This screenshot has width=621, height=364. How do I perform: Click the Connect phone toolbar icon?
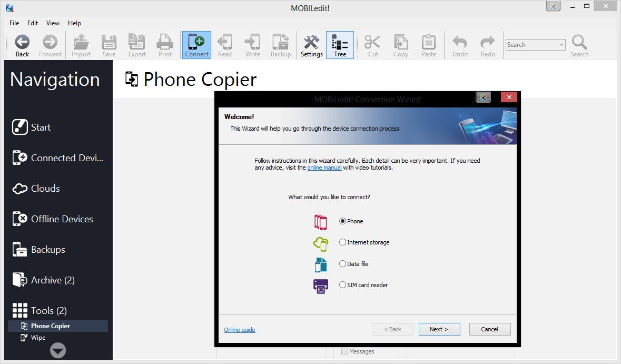(x=196, y=42)
